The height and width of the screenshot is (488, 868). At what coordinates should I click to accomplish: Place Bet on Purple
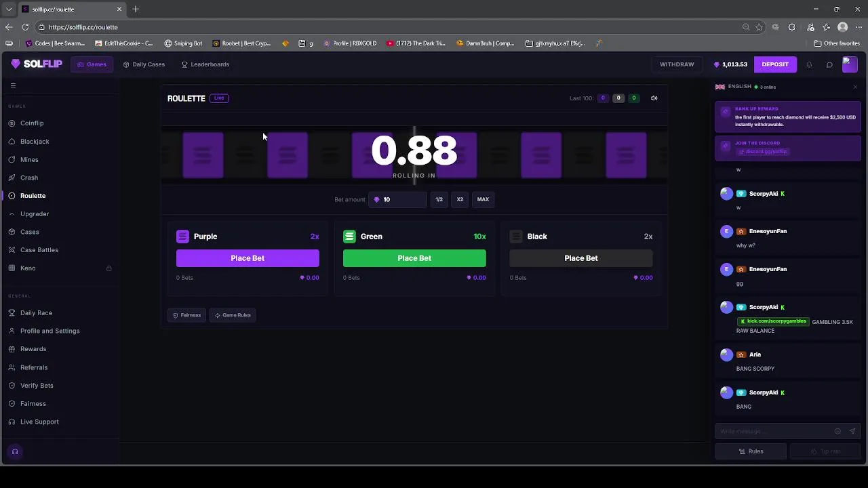[x=248, y=258]
